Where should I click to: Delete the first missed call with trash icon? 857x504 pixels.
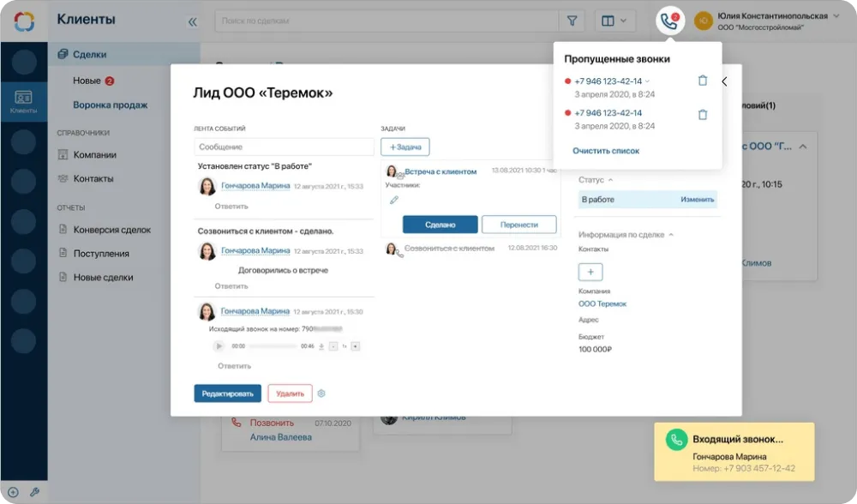(703, 81)
